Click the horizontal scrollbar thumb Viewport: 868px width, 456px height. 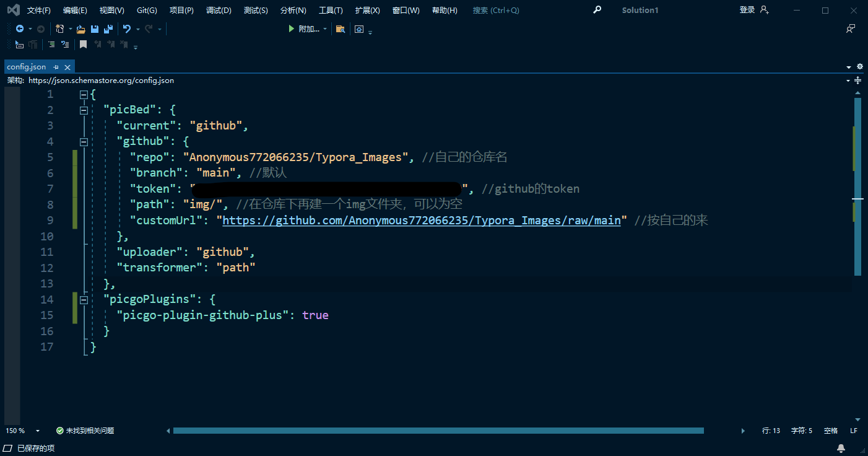[x=438, y=431]
